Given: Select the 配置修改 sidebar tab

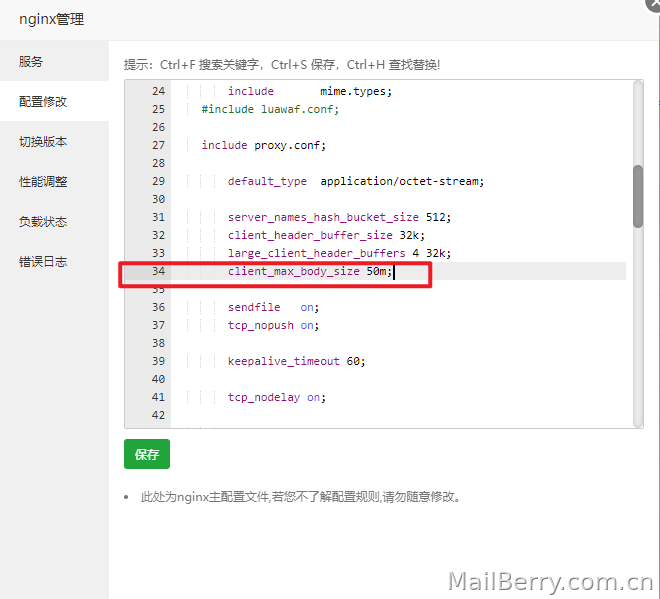Looking at the screenshot, I should [x=54, y=101].
